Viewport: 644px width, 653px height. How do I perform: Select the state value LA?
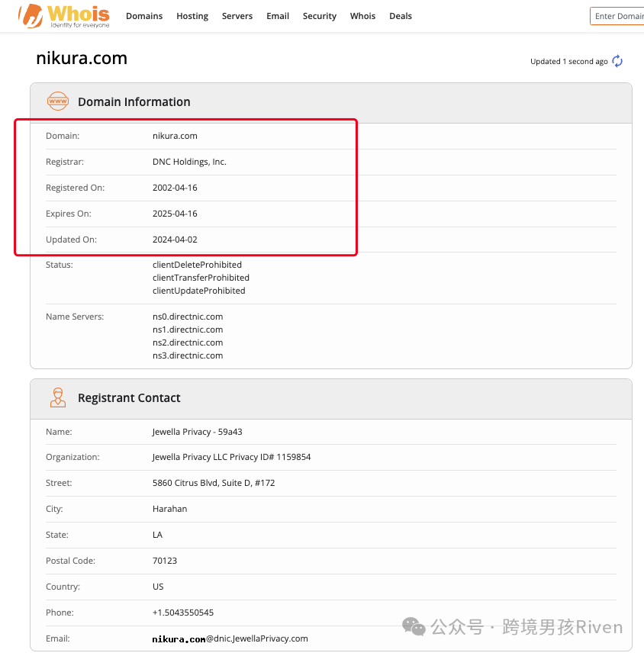tap(157, 535)
